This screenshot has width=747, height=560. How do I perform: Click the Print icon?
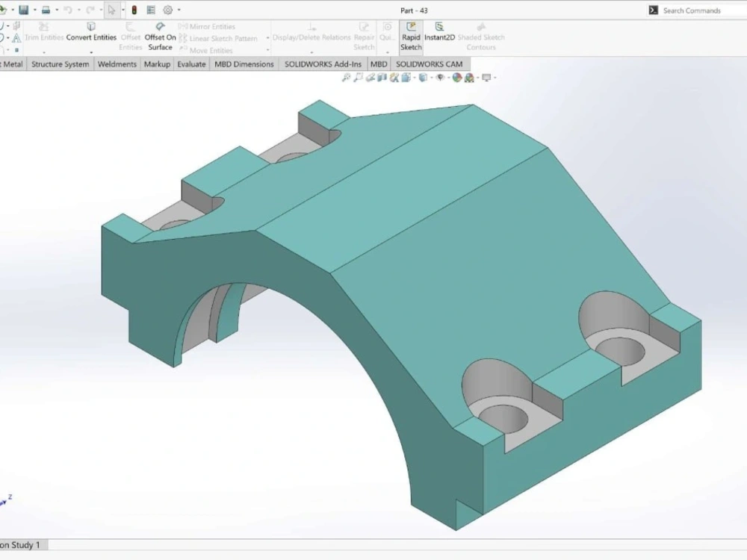pos(46,10)
